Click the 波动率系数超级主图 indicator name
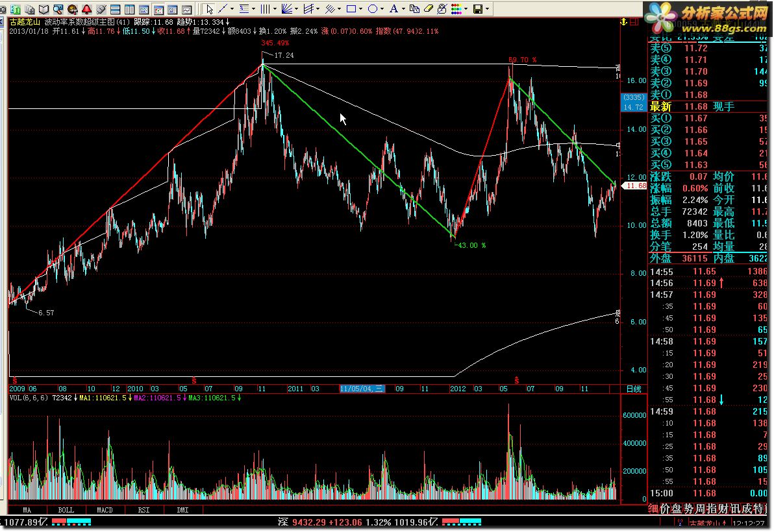Screen dimensions: 774x532 (x=79, y=22)
